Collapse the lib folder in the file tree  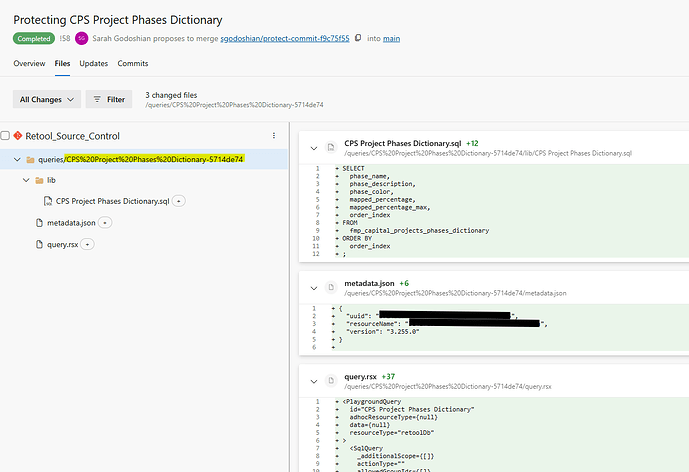pos(26,181)
